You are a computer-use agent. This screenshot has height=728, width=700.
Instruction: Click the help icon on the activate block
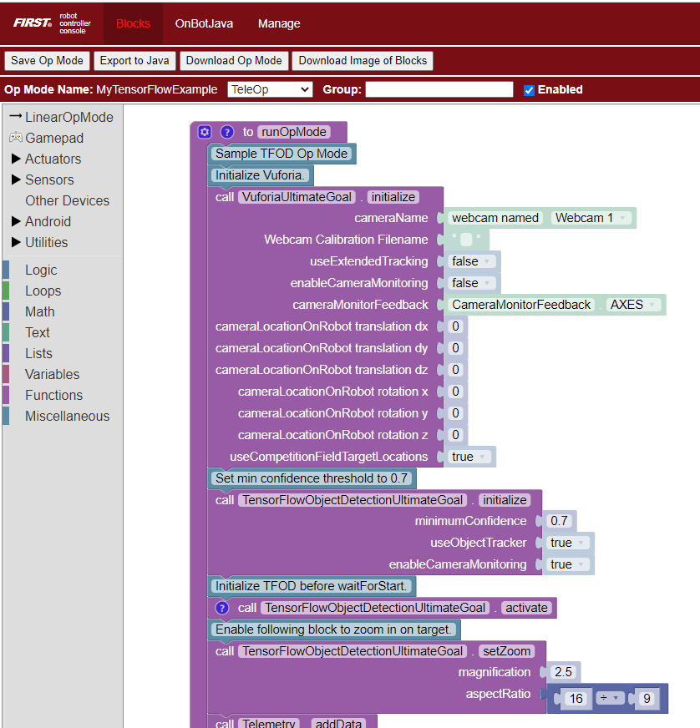pos(222,608)
